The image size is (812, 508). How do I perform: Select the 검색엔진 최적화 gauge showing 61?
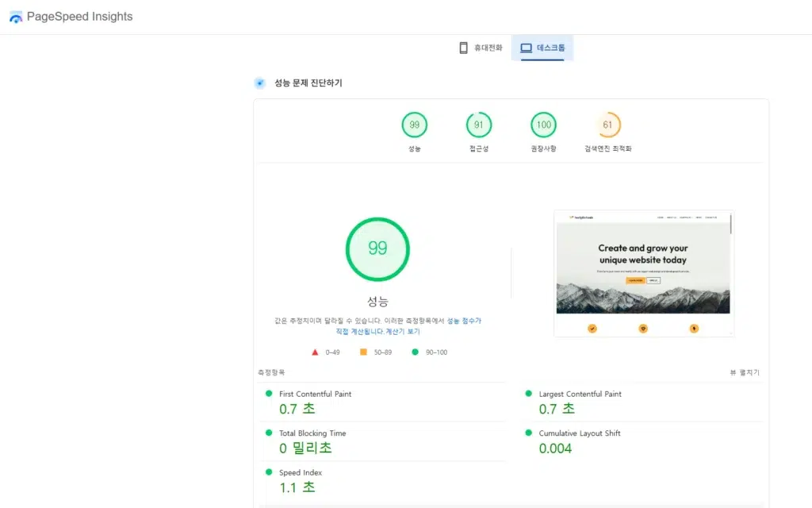pyautogui.click(x=608, y=125)
